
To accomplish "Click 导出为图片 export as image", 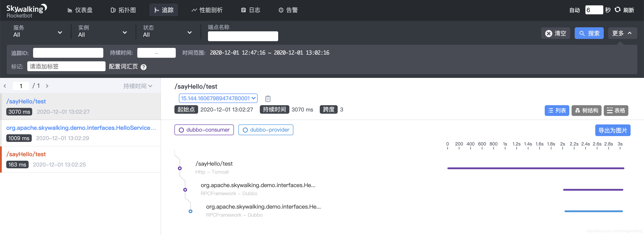I will (613, 130).
